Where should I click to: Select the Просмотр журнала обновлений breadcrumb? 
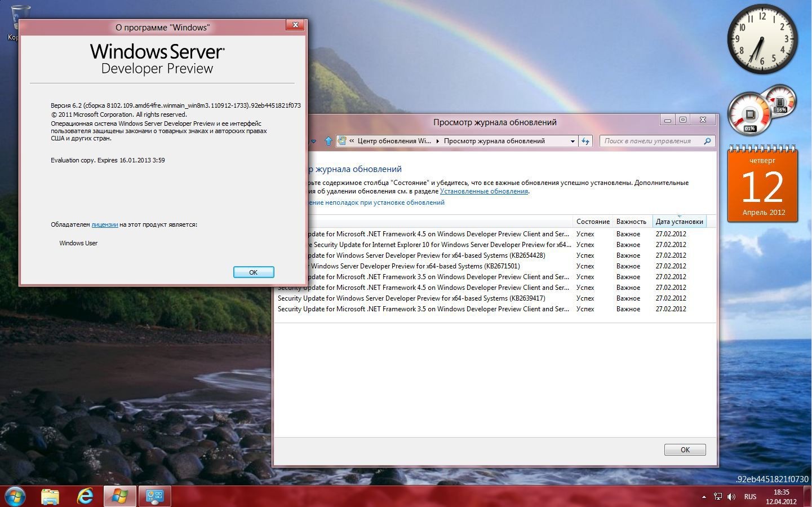pos(494,141)
